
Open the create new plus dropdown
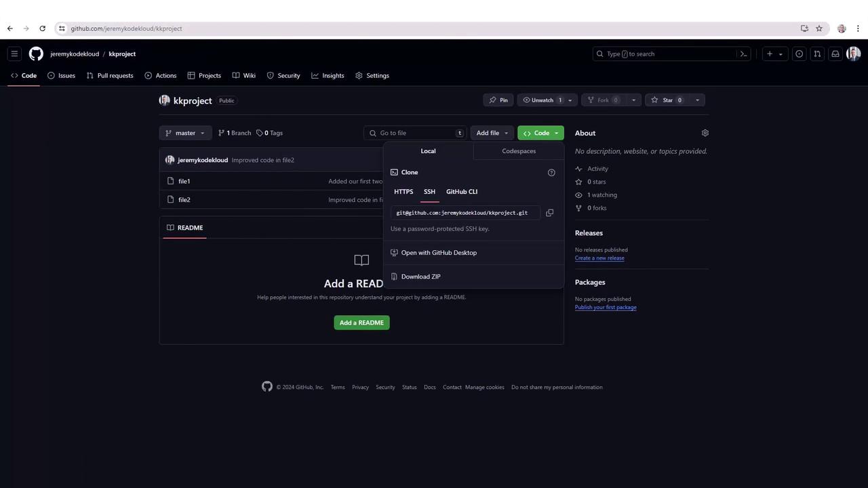[774, 54]
